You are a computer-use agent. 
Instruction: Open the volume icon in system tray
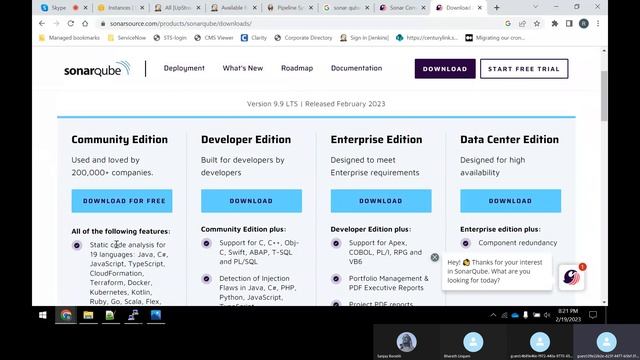pyautogui.click(x=547, y=315)
